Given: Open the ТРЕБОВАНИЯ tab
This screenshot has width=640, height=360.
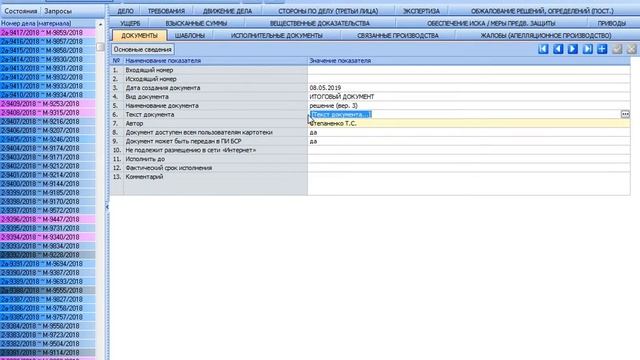Looking at the screenshot, I should [x=166, y=11].
